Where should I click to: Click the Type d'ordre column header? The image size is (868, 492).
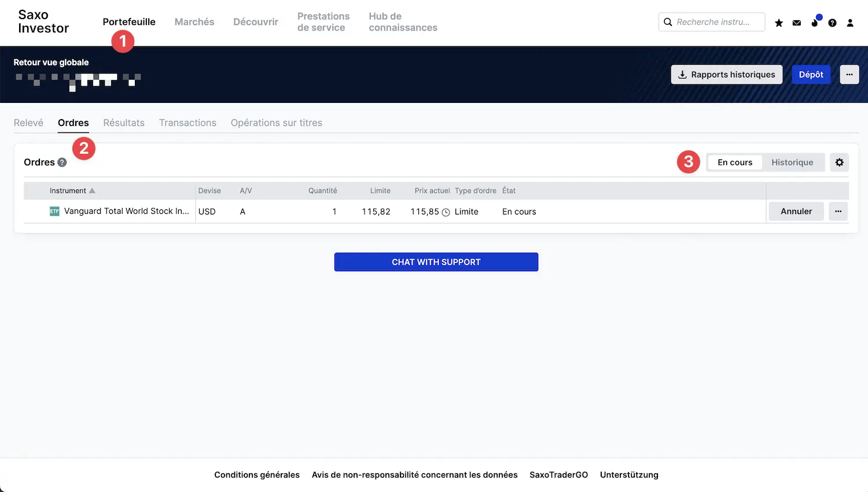click(476, 191)
